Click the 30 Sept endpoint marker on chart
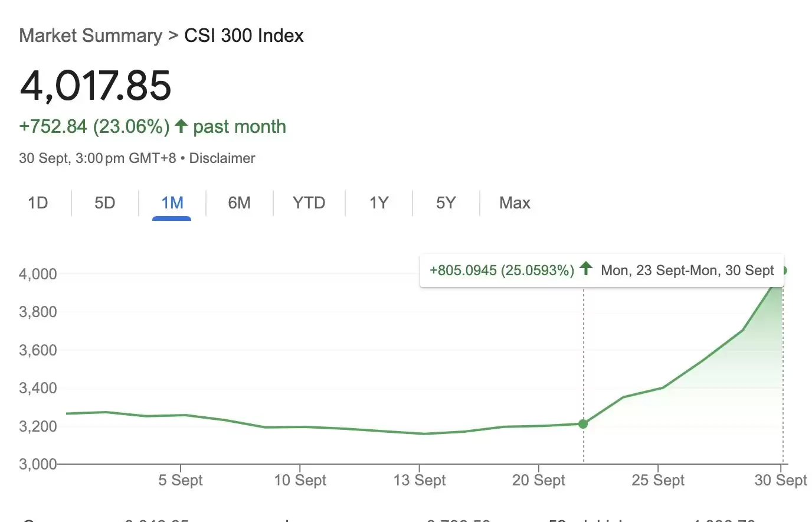The width and height of the screenshot is (812, 522). coord(784,270)
